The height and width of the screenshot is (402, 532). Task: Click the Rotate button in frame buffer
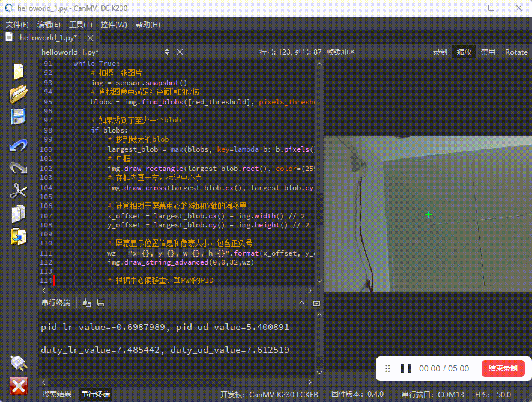click(x=516, y=52)
